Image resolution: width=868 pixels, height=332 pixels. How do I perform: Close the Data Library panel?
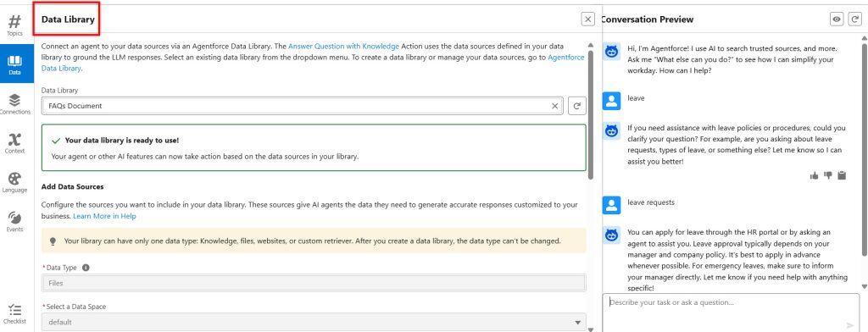[588, 19]
